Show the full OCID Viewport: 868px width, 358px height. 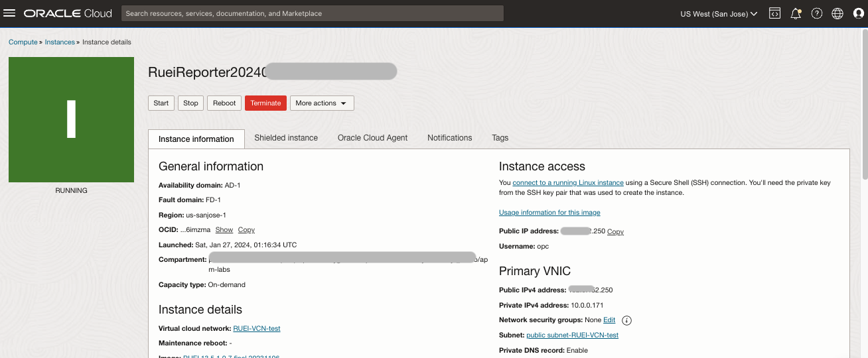224,230
